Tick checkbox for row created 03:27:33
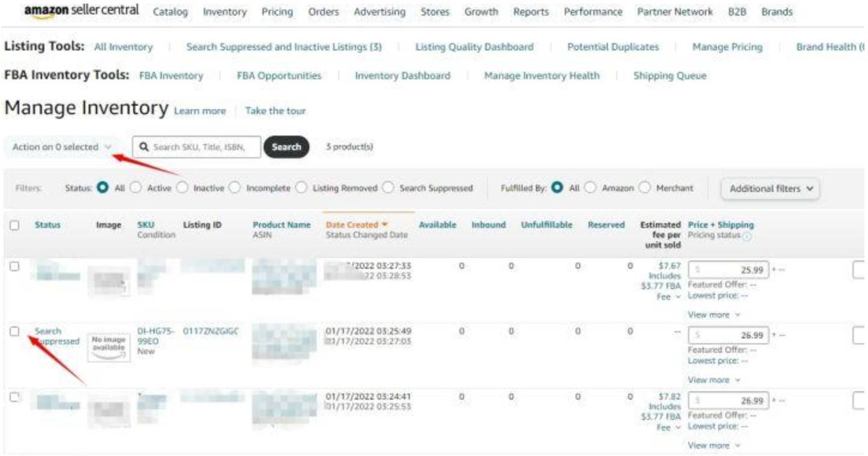Viewport: 868px width, 456px height. point(14,266)
